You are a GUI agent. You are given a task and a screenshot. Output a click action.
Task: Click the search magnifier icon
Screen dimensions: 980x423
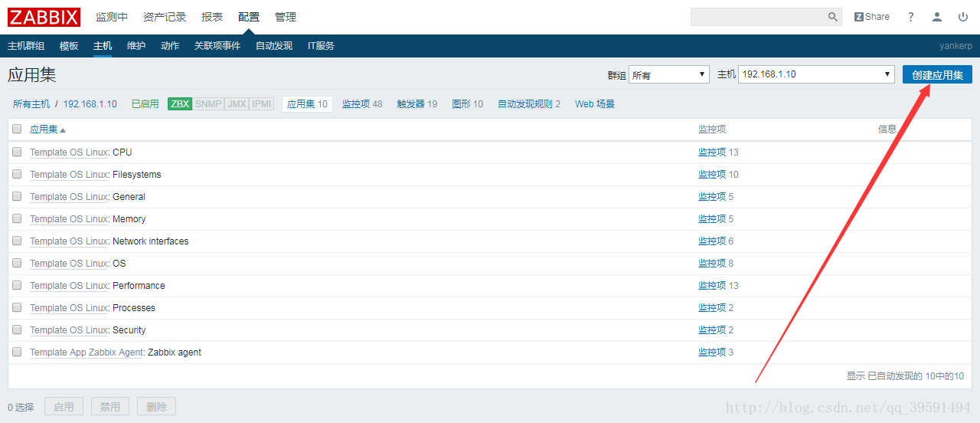click(x=833, y=17)
